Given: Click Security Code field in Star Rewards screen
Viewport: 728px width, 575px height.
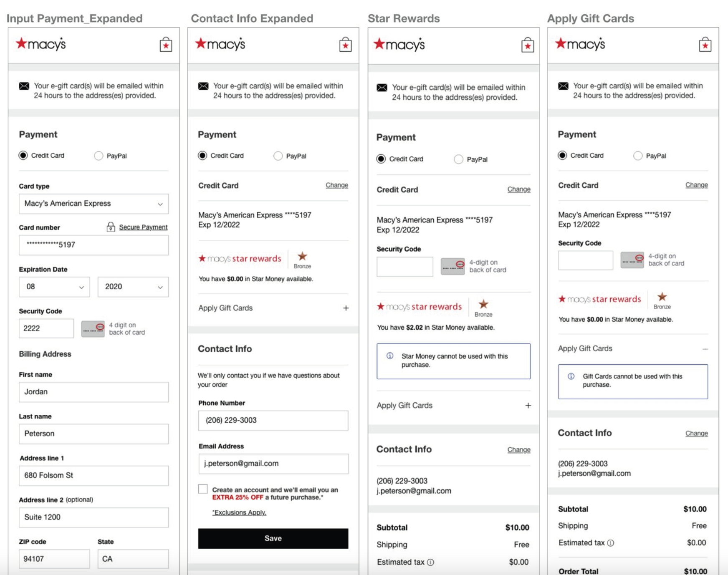Looking at the screenshot, I should 405,267.
